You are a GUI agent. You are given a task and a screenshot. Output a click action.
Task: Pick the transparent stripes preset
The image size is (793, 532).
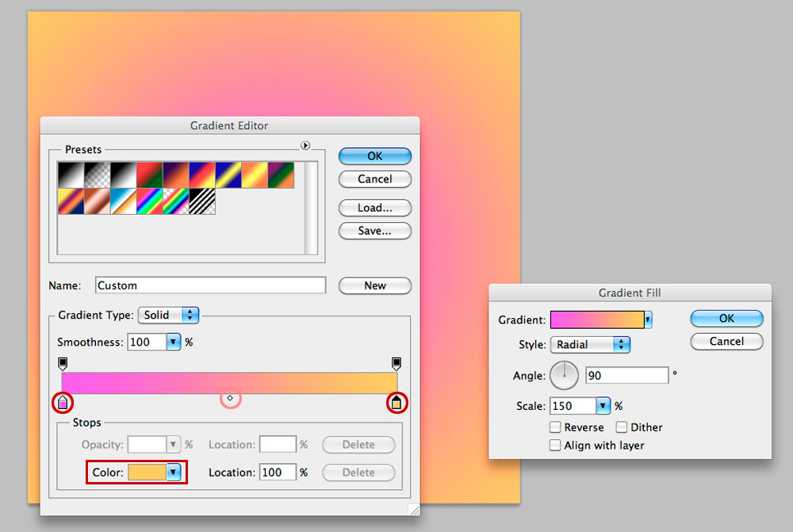pyautogui.click(x=202, y=201)
